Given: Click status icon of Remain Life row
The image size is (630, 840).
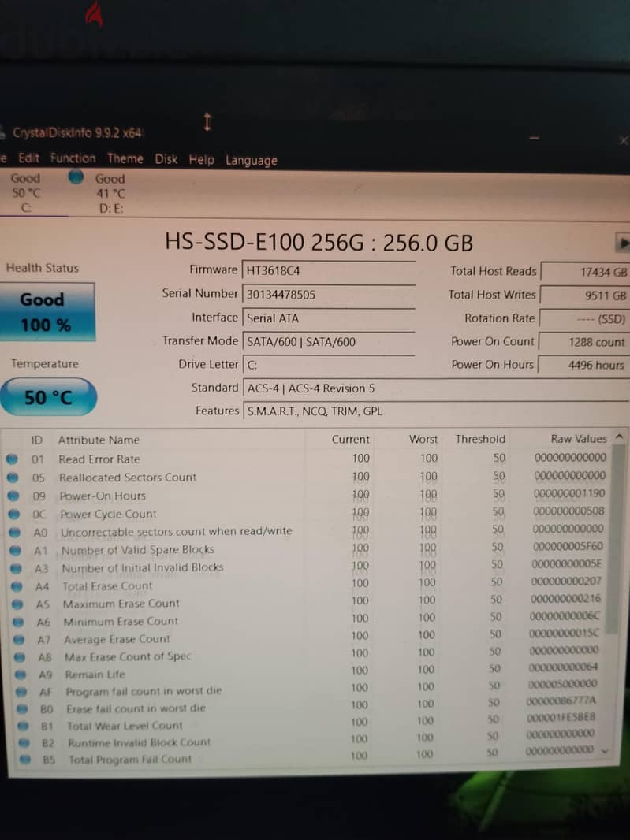Looking at the screenshot, I should [x=21, y=675].
